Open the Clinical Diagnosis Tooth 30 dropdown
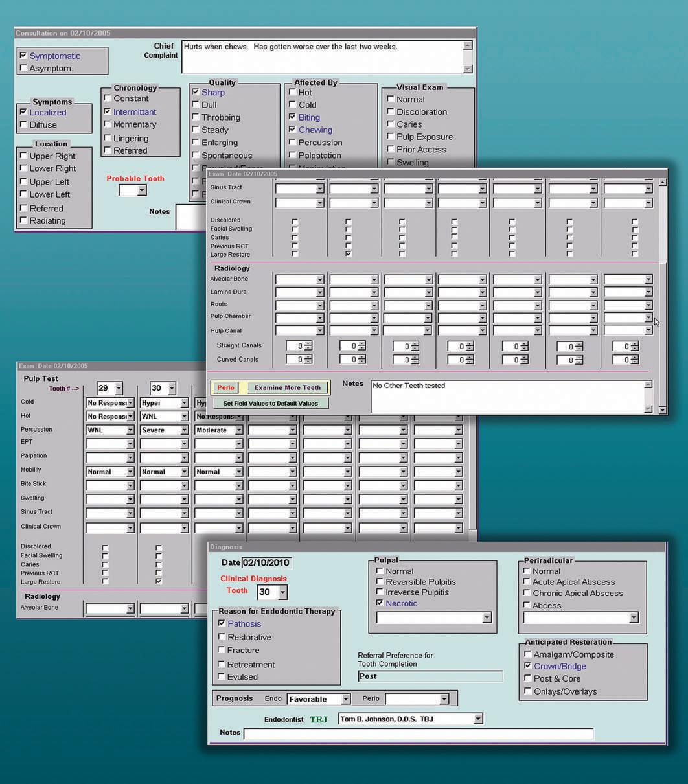This screenshot has height=784, width=688. (x=282, y=592)
